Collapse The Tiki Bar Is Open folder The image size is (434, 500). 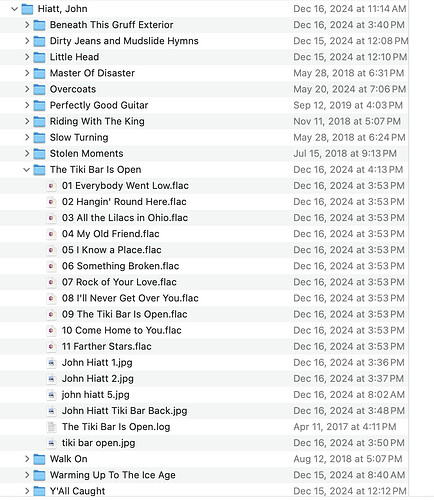(x=27, y=170)
